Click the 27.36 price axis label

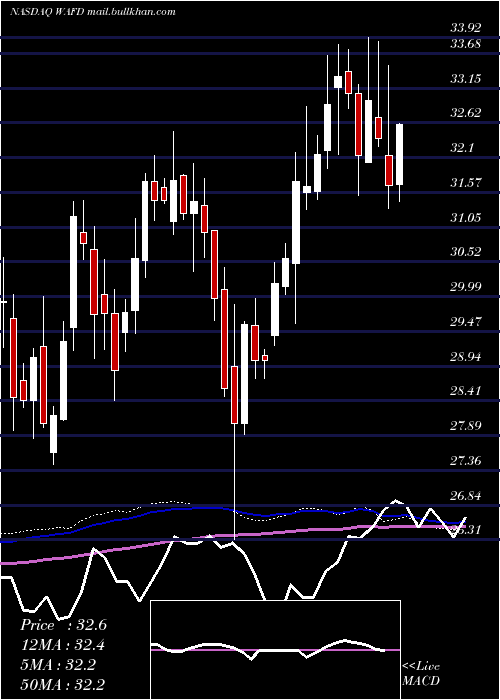coord(466,460)
